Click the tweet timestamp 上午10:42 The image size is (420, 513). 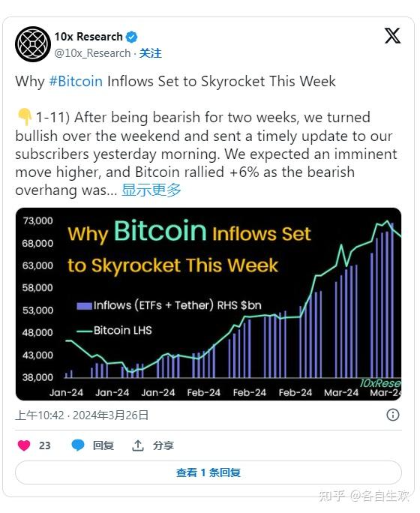point(40,415)
